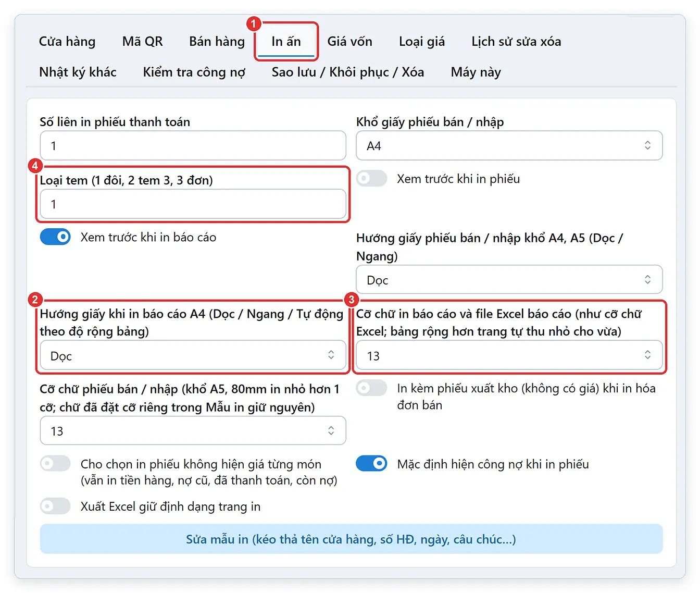Switch to the Máy này tab
This screenshot has width=700, height=593.
(476, 72)
